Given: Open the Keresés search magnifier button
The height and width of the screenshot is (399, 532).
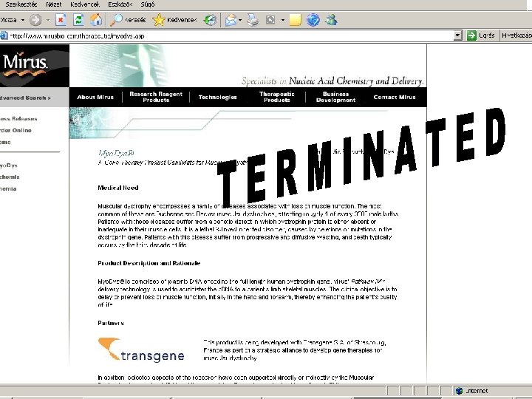Looking at the screenshot, I should [x=128, y=20].
